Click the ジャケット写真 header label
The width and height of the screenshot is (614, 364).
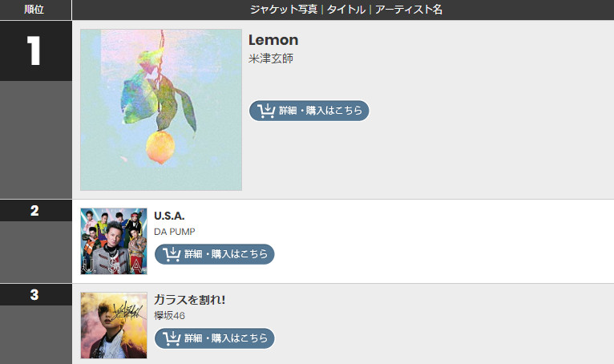click(284, 10)
